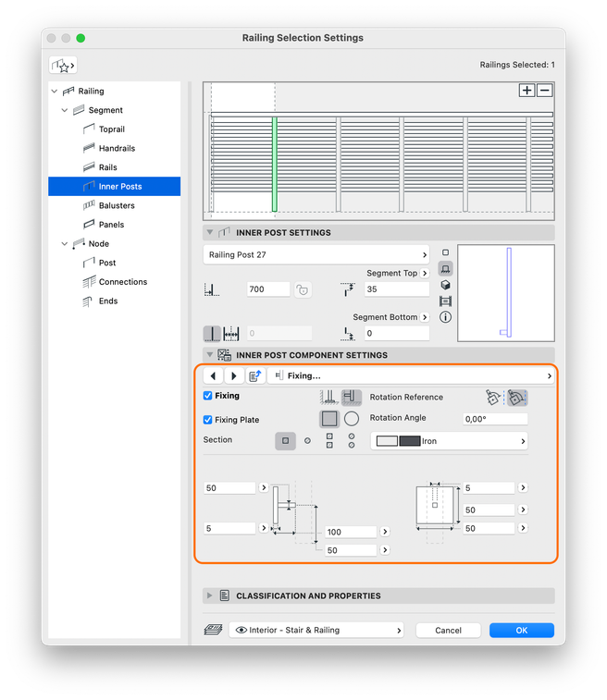Select Toprail in the tree
Viewport: 607px width, 700px height.
tap(112, 129)
